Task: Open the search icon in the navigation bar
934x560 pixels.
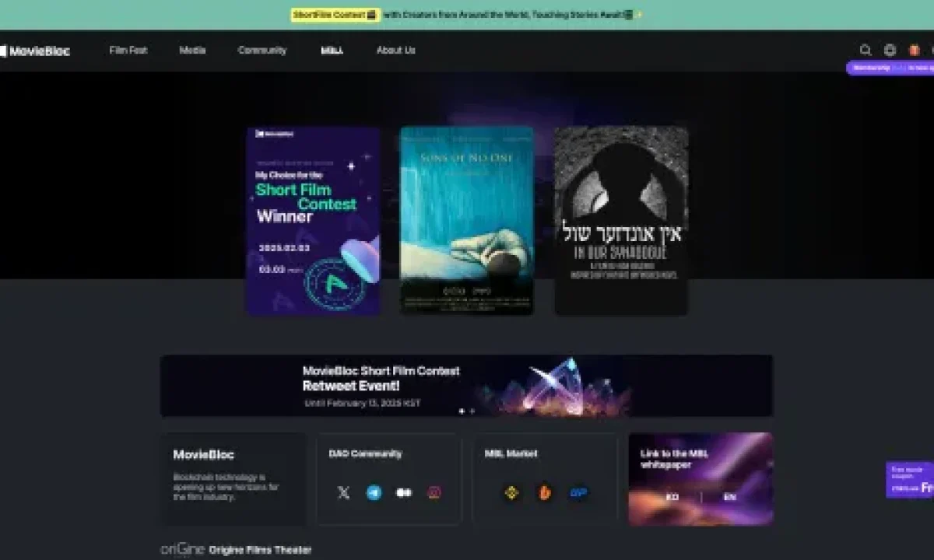Action: click(x=866, y=51)
